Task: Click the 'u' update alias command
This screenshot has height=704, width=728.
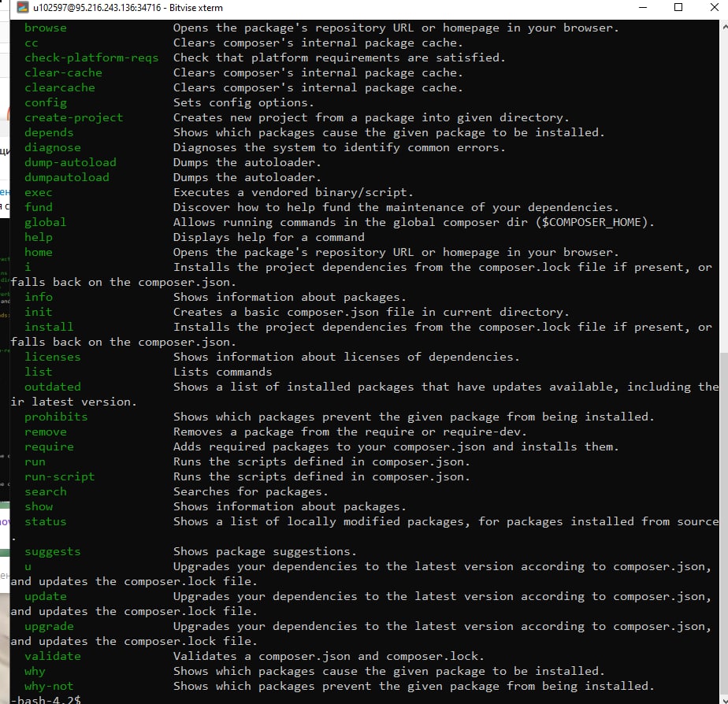Action: click(28, 567)
